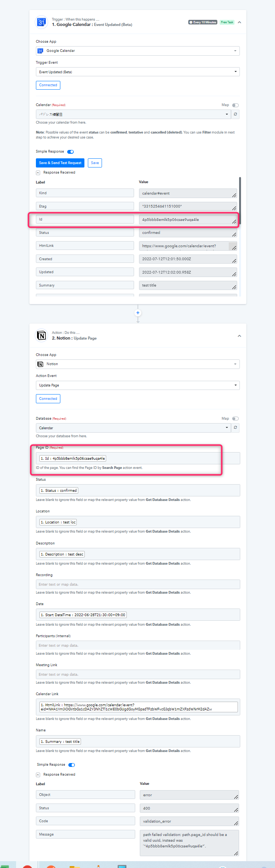Collapse the Google Calendar trigger step

(x=239, y=22)
